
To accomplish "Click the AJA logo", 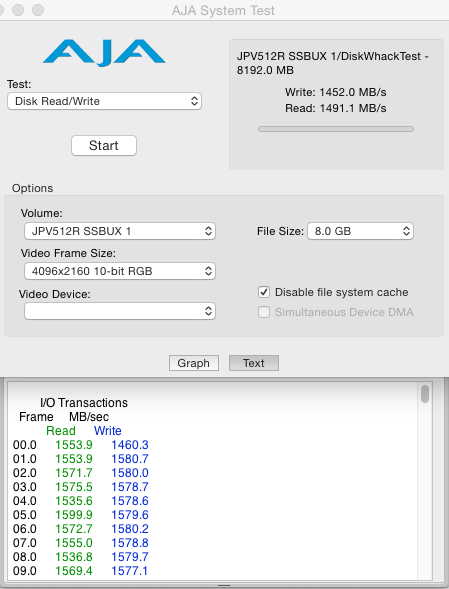I will tap(104, 53).
